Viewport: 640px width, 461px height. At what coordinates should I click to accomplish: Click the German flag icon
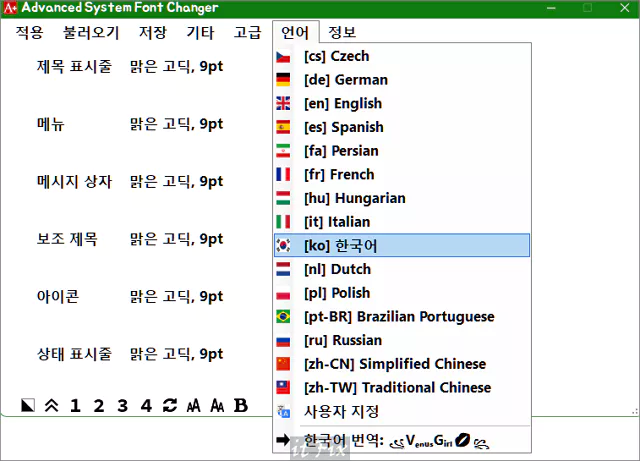click(x=283, y=80)
